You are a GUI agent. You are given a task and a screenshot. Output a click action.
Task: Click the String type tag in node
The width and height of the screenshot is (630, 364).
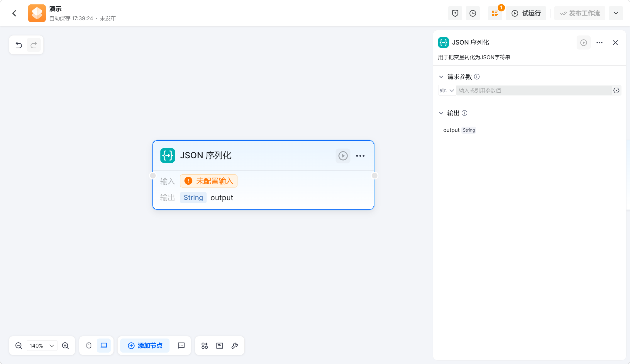tap(193, 198)
